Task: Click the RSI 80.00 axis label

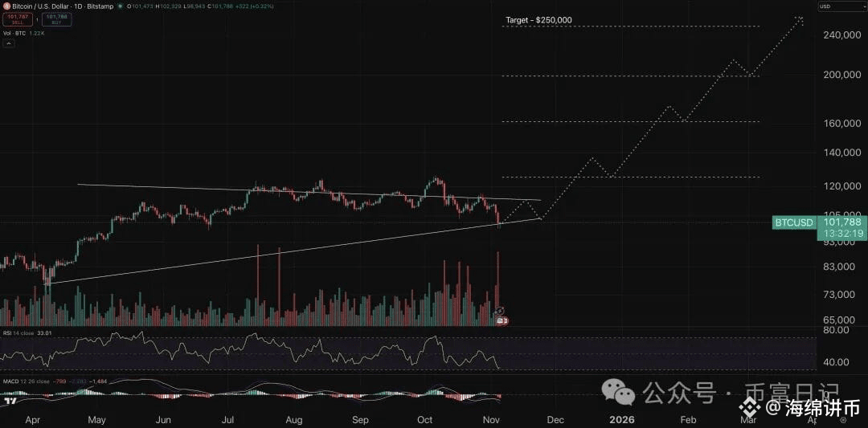Action: coord(837,330)
